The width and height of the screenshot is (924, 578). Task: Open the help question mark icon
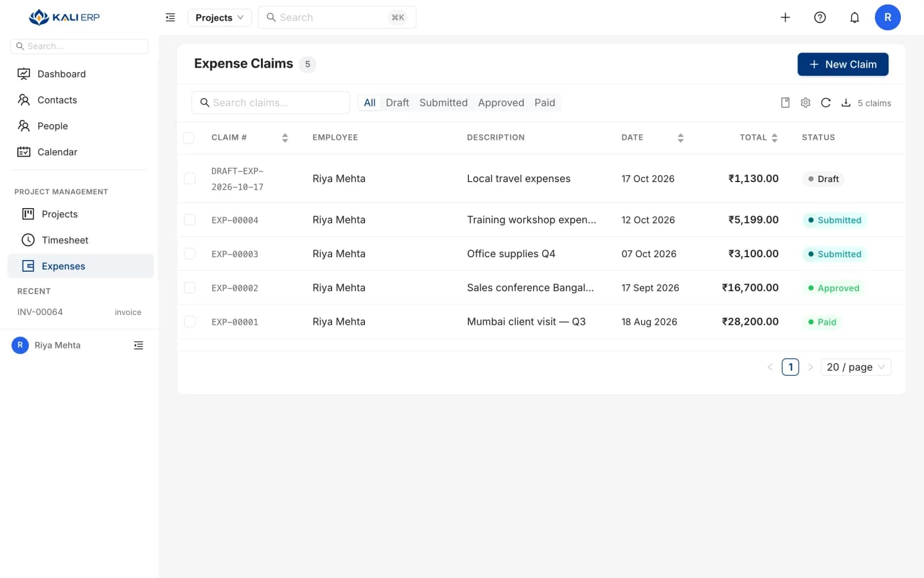pyautogui.click(x=820, y=17)
